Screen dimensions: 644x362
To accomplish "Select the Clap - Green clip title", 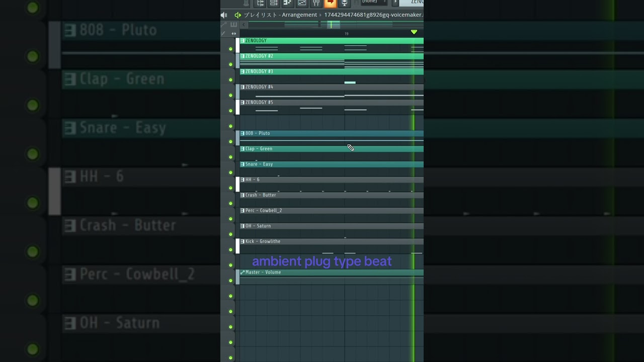I will click(259, 149).
